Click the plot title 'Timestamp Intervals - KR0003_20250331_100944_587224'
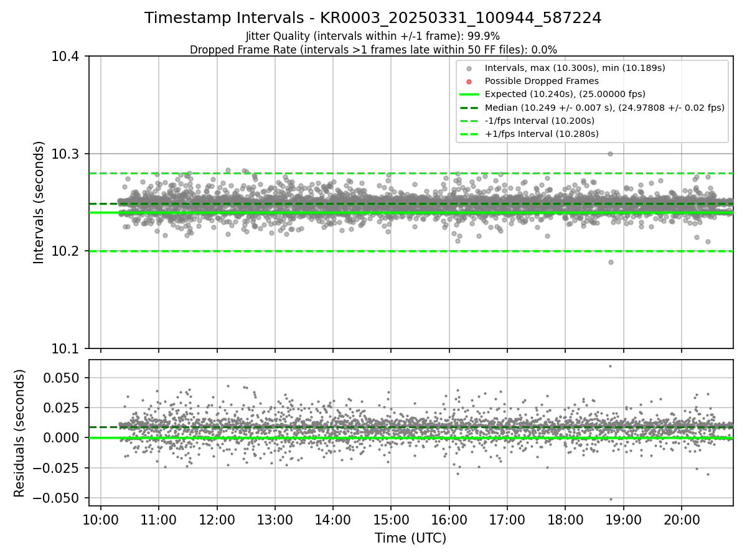The image size is (747, 560). click(x=373, y=18)
